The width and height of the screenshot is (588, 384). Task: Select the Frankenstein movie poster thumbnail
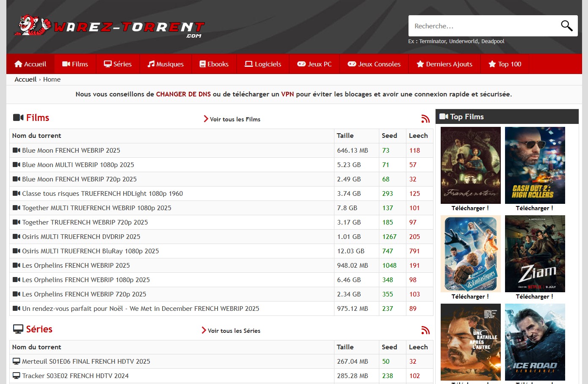tap(470, 165)
